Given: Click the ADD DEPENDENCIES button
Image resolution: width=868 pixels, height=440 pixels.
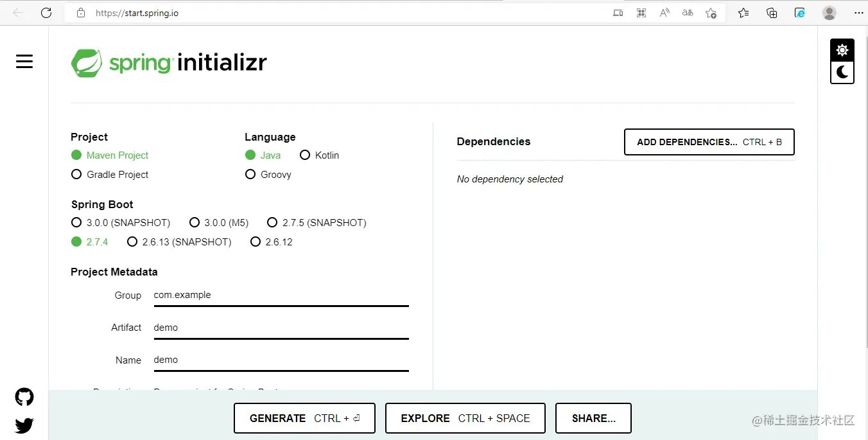Looking at the screenshot, I should tap(709, 142).
